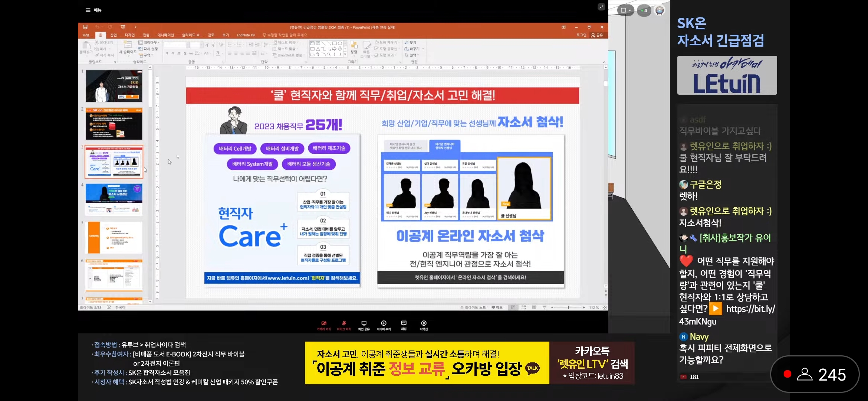868x401 pixels.
Task: Switch to Normal view in status bar
Action: pyautogui.click(x=513, y=307)
